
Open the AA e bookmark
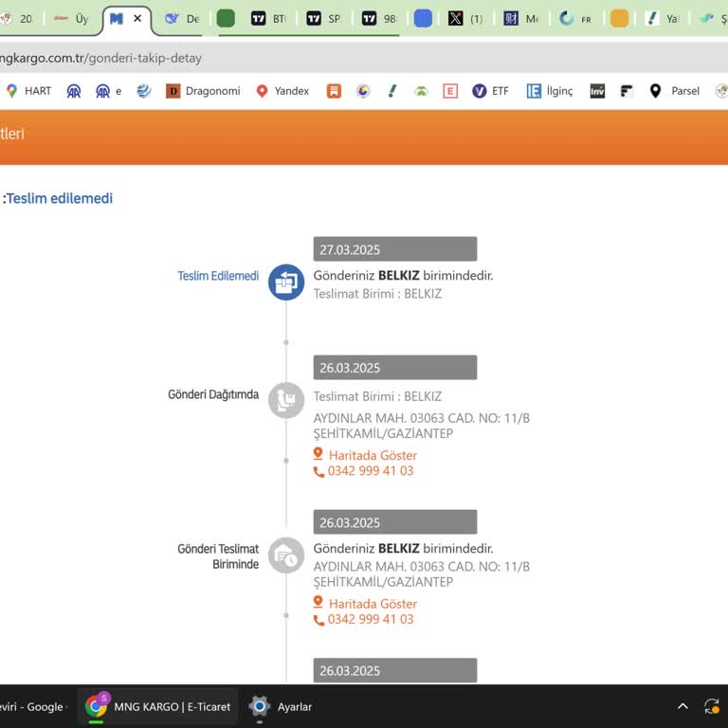(109, 91)
